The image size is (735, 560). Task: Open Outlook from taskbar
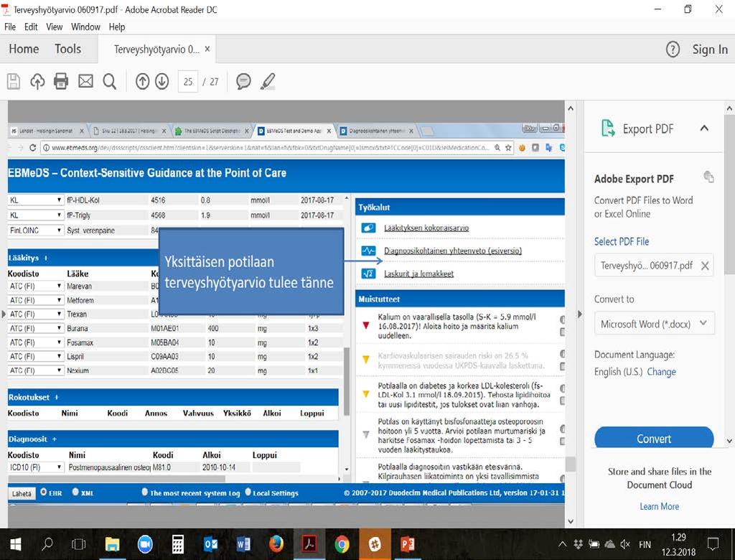[x=210, y=544]
